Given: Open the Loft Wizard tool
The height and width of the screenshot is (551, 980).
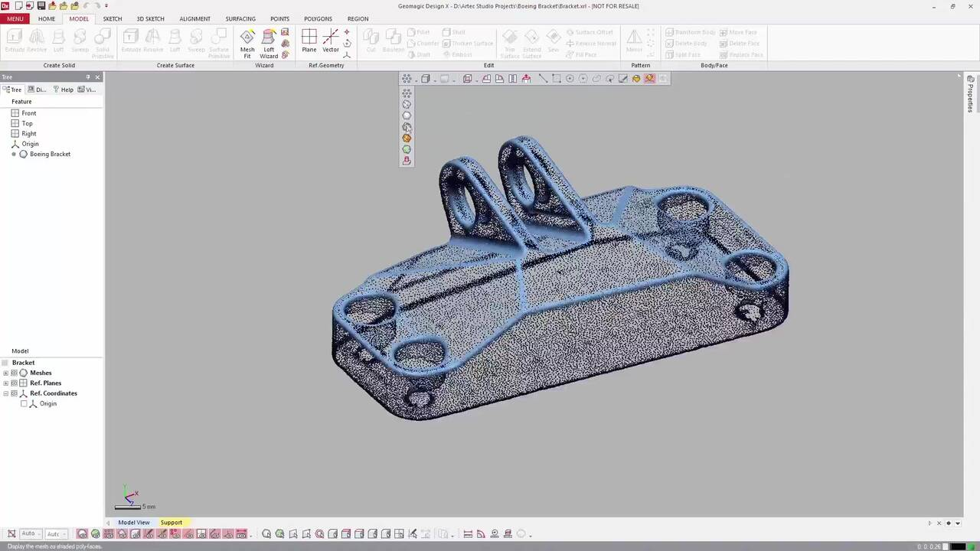Looking at the screenshot, I should [269, 44].
